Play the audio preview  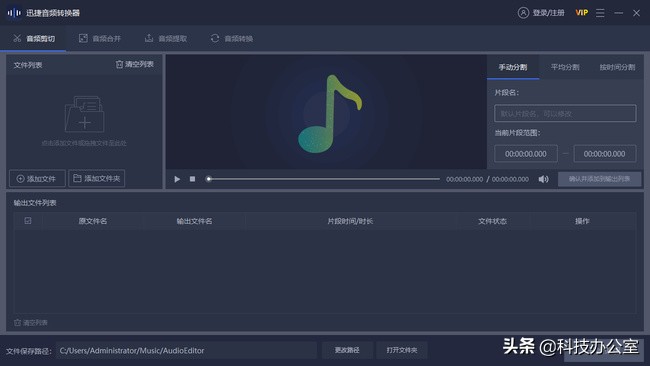[x=177, y=179]
